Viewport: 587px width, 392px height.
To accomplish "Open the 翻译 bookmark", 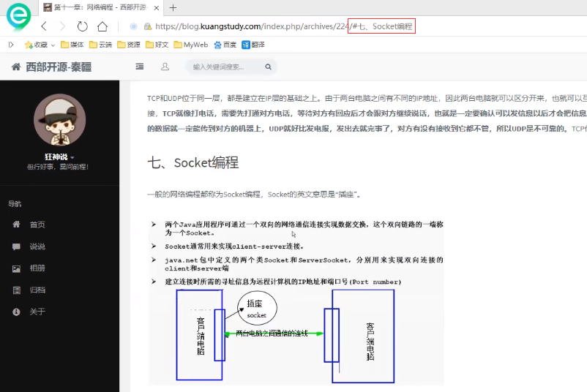I will 253,45.
